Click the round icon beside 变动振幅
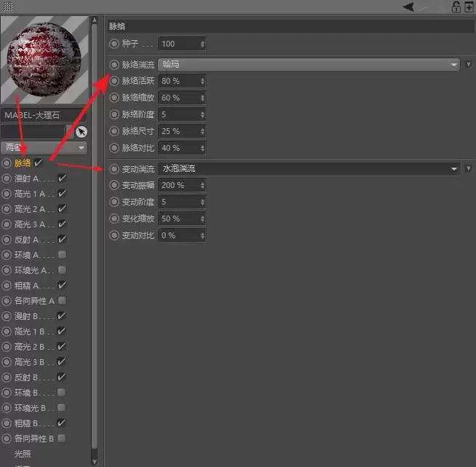 pos(114,185)
